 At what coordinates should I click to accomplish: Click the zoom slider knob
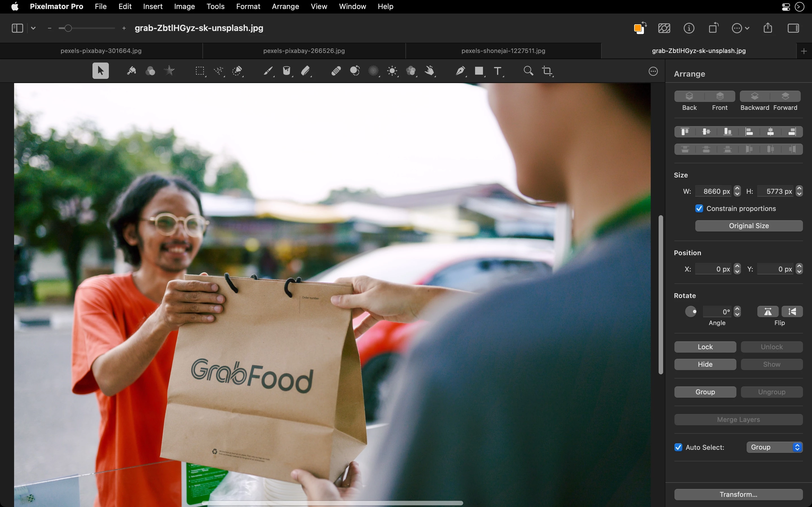click(x=68, y=28)
